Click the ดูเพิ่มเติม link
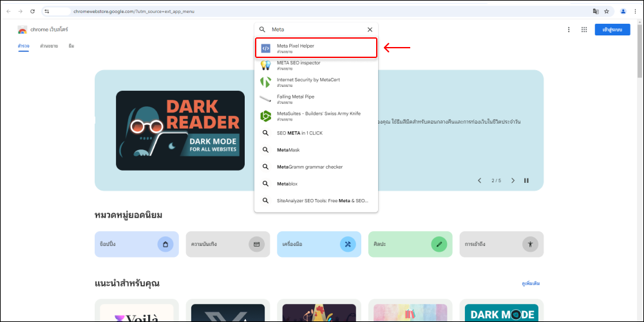The image size is (644, 322). [x=531, y=283]
